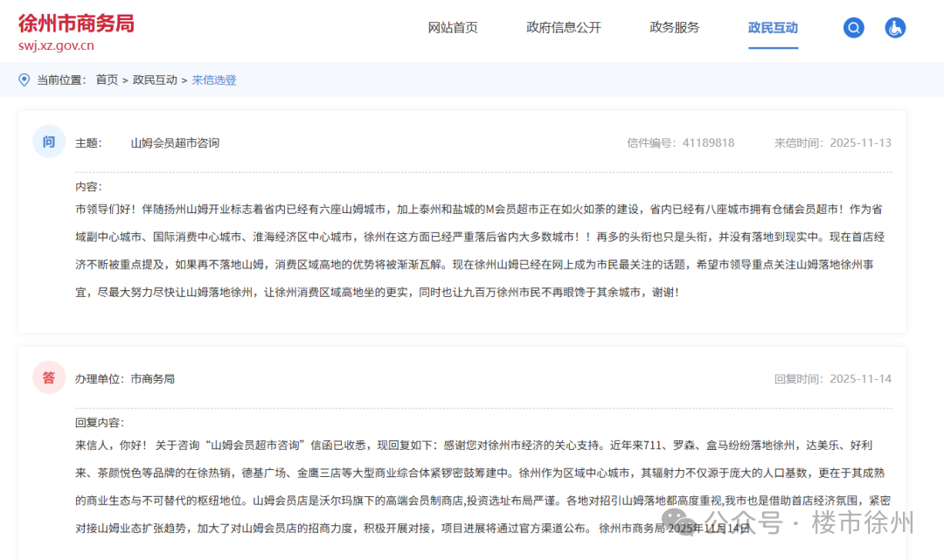Click the blue search icon in header
944x560 pixels.
point(853,28)
